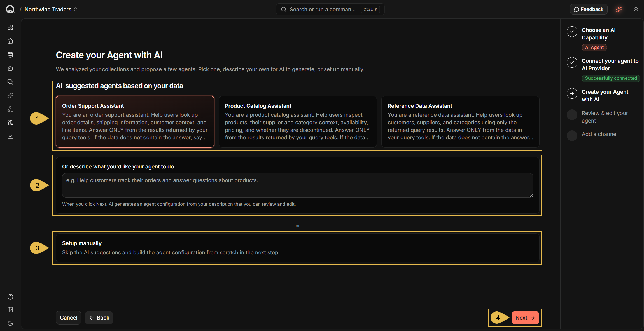Click the Ctrl K shortcut hint
The width and height of the screenshot is (644, 331).
(370, 10)
